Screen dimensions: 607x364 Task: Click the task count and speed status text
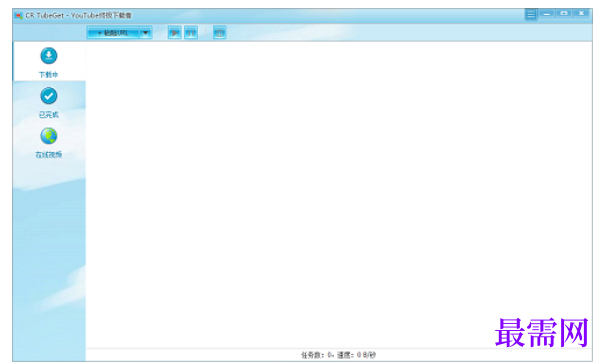coord(338,355)
